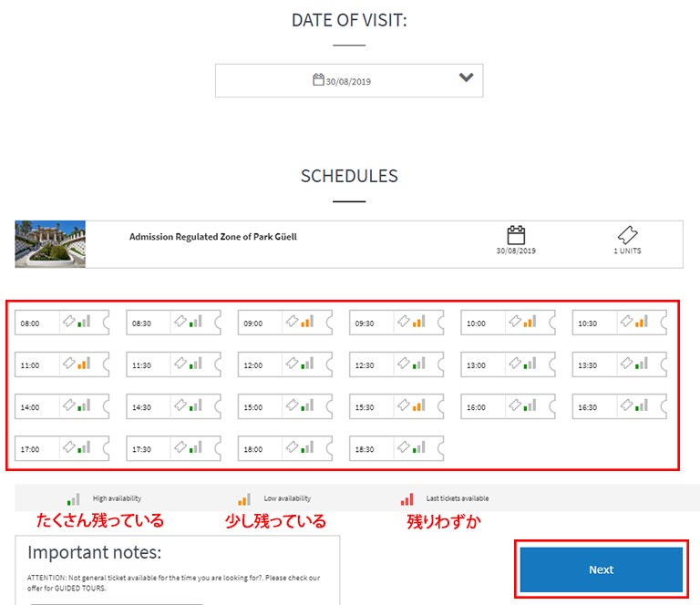700x605 pixels.
Task: Choose the 09:00 schedule ticket
Action: [285, 323]
